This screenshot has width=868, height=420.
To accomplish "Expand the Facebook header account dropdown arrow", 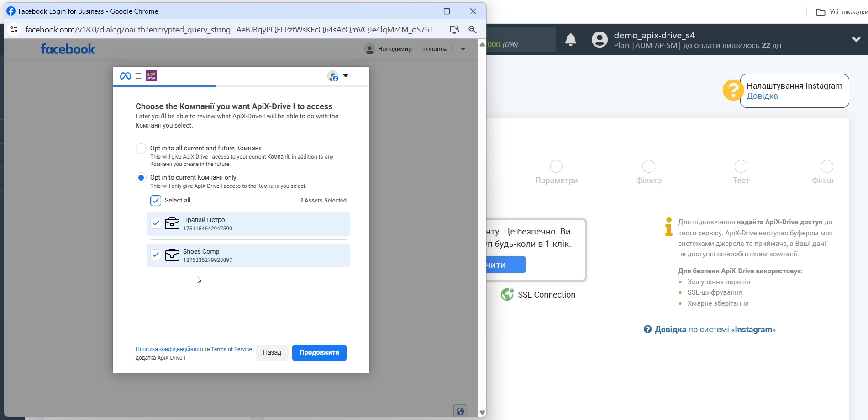I will coord(463,49).
